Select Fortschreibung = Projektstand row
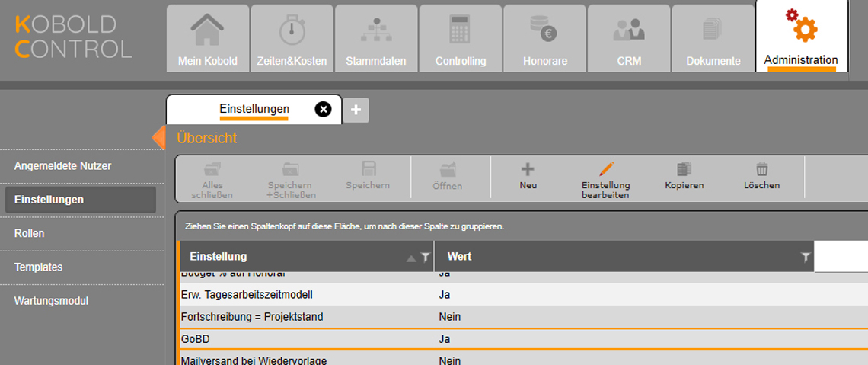This screenshot has height=365, width=868. coord(525,317)
